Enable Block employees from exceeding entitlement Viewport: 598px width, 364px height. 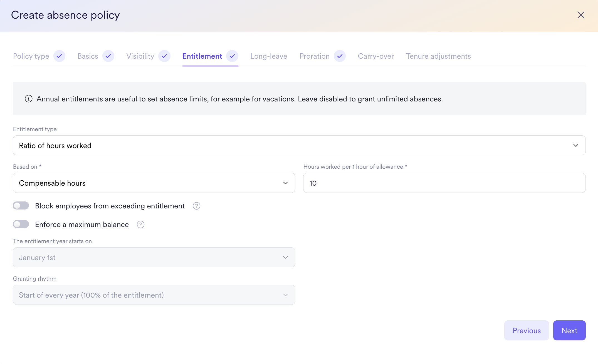[x=21, y=206]
